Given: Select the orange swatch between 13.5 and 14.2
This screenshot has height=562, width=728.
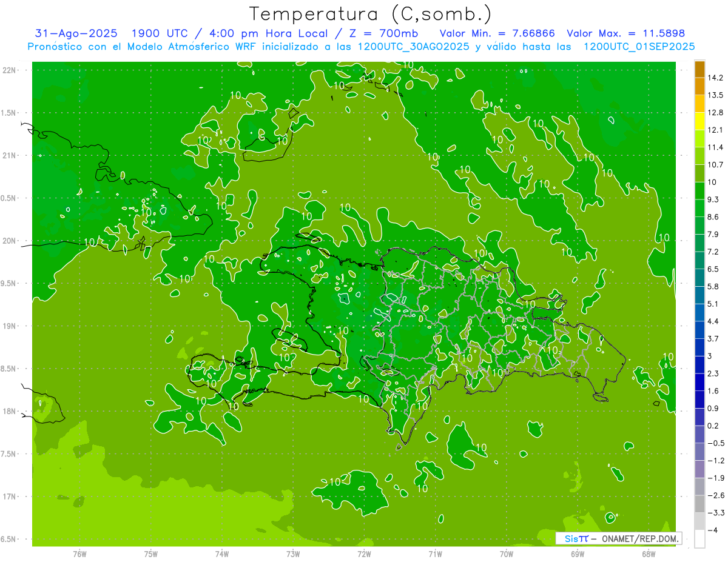Looking at the screenshot, I should 699,86.
